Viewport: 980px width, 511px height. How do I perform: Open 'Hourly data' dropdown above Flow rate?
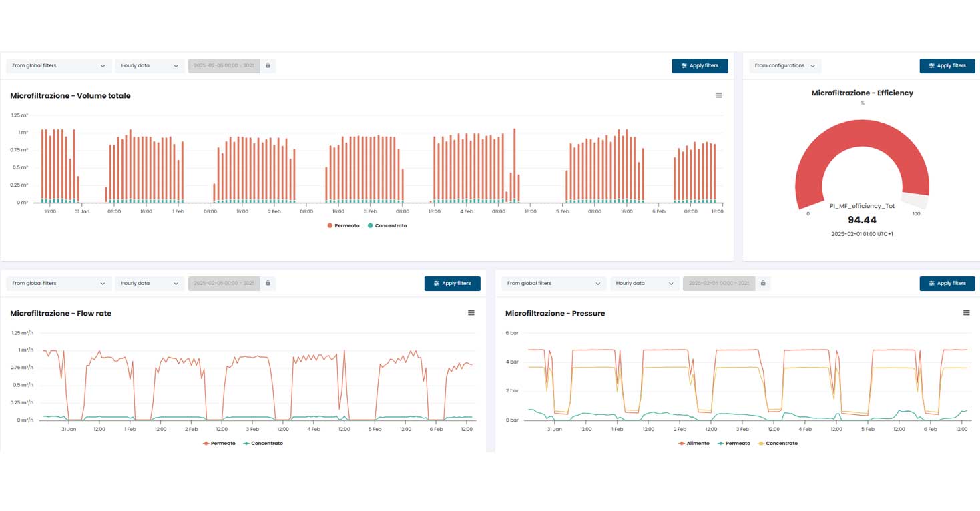149,284
